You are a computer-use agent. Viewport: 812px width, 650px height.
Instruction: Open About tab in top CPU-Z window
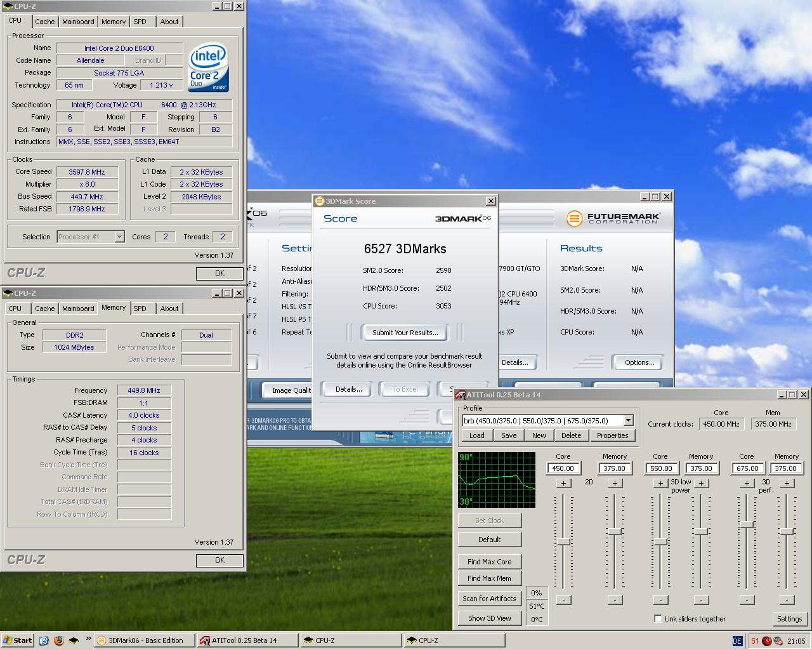(169, 22)
